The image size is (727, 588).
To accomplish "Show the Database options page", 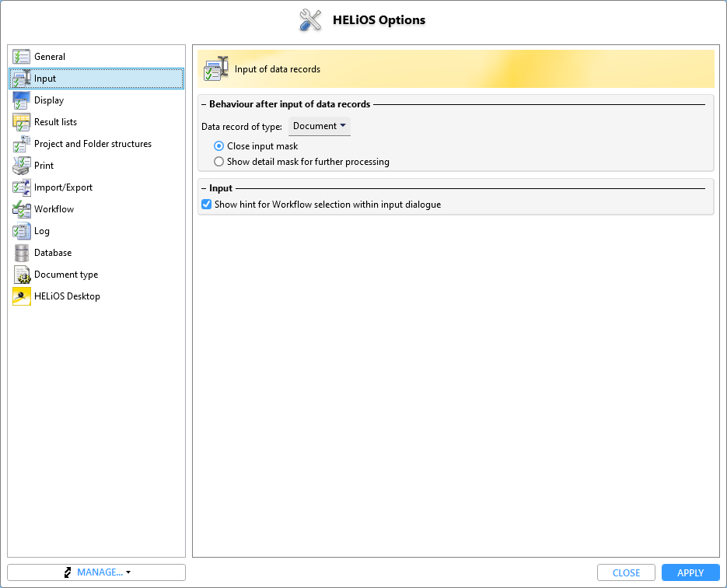I will (x=96, y=253).
